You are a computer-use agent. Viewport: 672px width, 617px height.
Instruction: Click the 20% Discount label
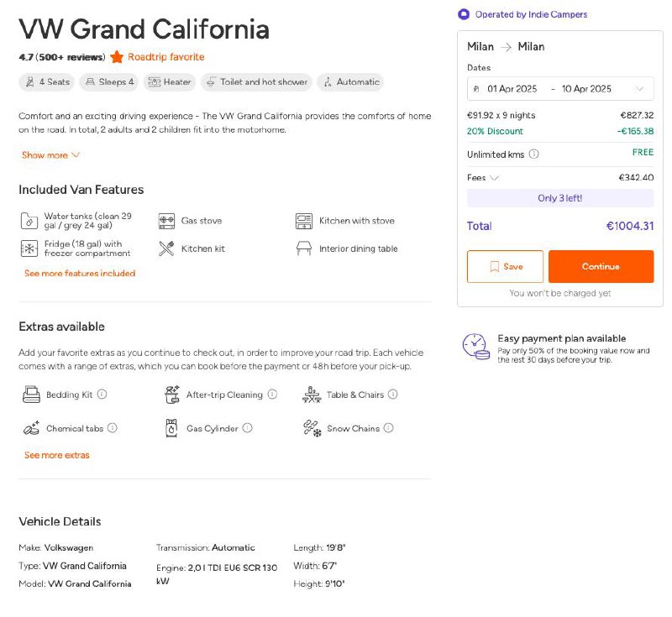(495, 132)
